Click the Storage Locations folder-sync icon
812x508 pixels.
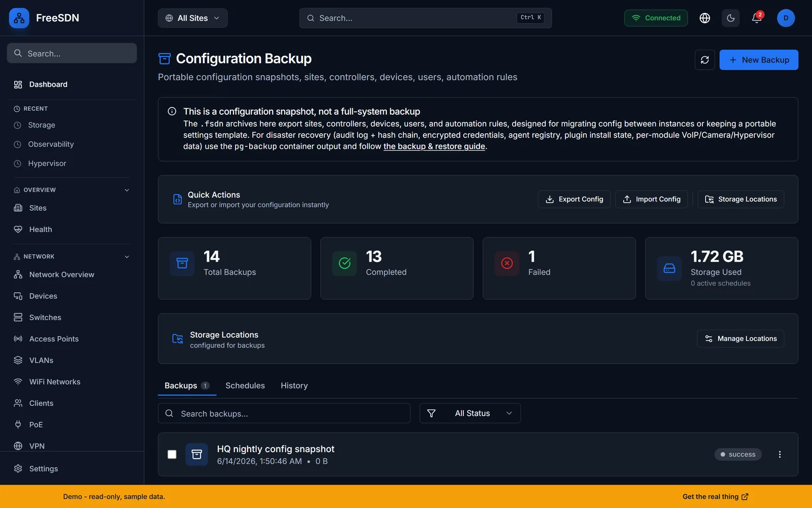(177, 338)
